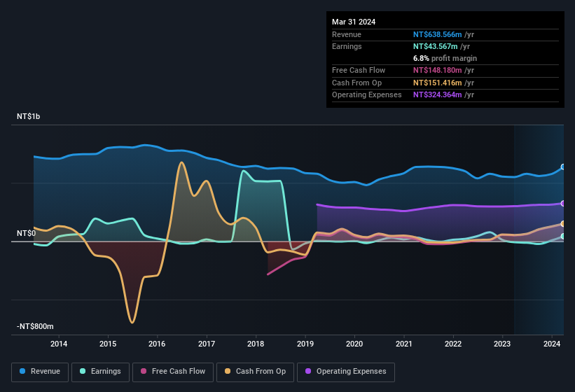Viewport: 575px width, 392px height.
Task: Click the 2015 x-axis label
Action: pyautogui.click(x=108, y=344)
